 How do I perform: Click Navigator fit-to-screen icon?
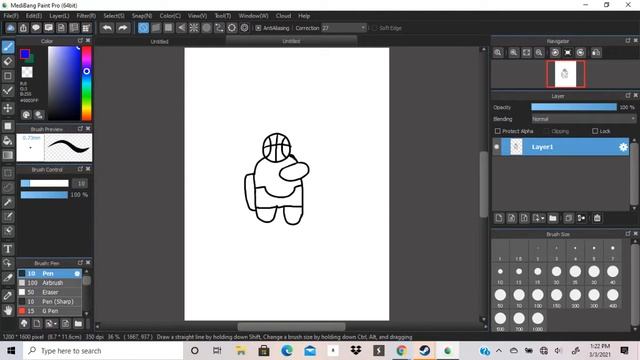[527, 53]
